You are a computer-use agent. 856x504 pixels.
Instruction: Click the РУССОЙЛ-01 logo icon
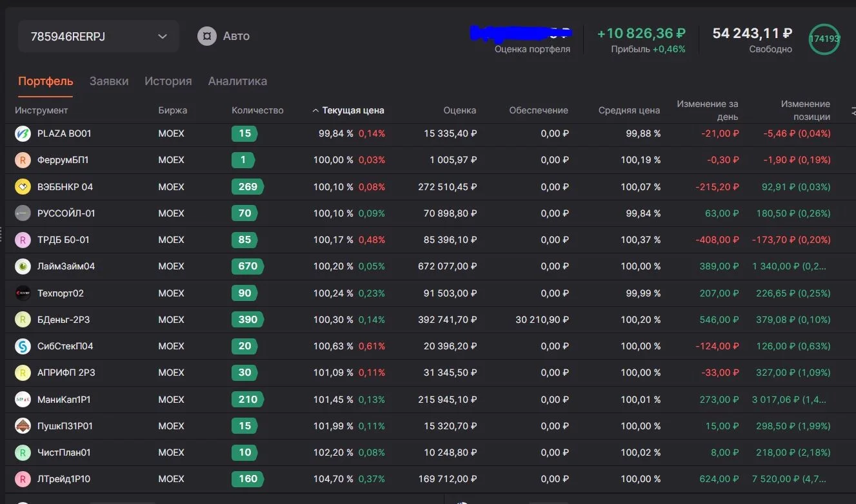click(x=23, y=213)
